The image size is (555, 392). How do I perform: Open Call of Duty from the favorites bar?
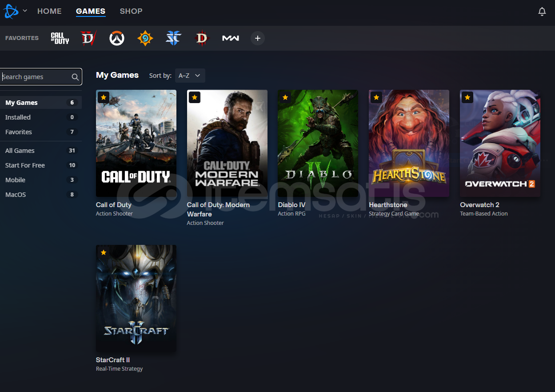(60, 38)
